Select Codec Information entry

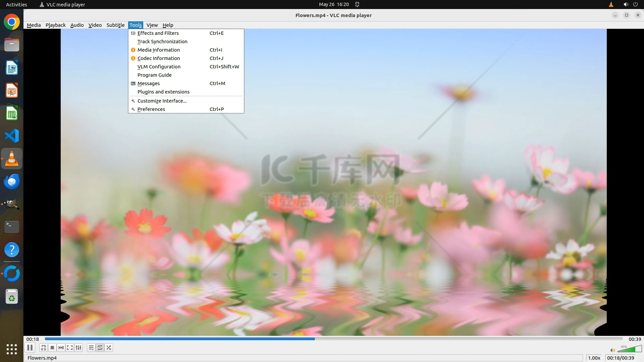coord(159,58)
